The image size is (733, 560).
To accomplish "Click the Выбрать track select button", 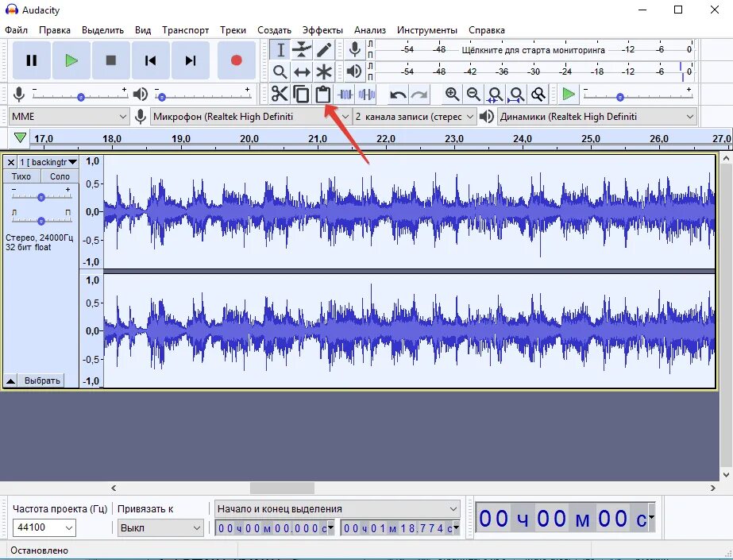I will [43, 380].
